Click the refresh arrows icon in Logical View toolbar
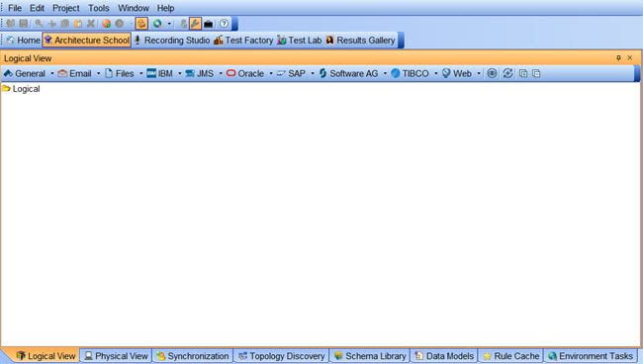The height and width of the screenshot is (364, 643). [507, 73]
